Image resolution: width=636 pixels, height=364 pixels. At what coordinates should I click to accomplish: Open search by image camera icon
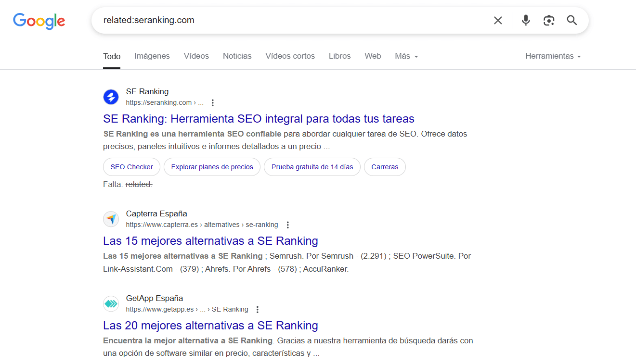549,20
